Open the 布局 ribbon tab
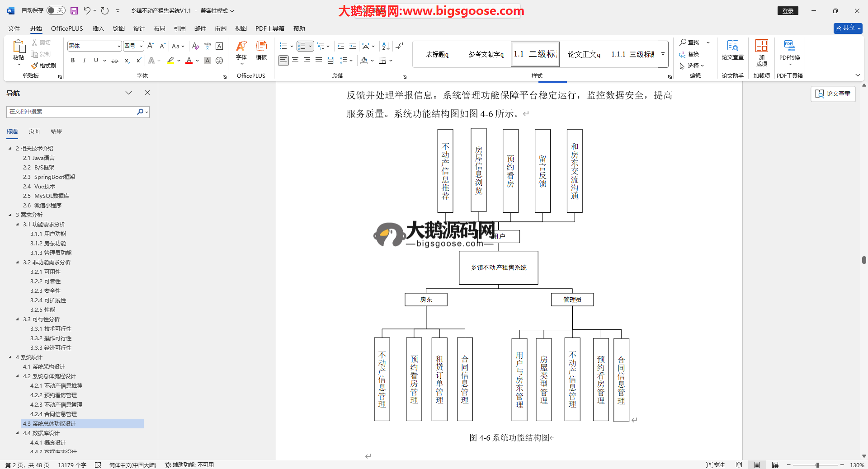This screenshot has height=469, width=868. coord(159,28)
